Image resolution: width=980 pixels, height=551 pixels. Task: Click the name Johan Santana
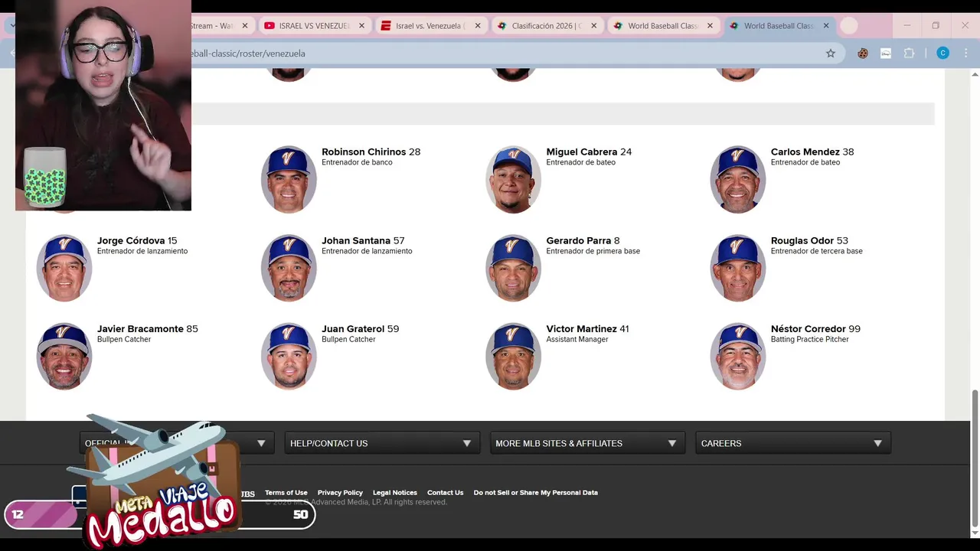coord(356,240)
